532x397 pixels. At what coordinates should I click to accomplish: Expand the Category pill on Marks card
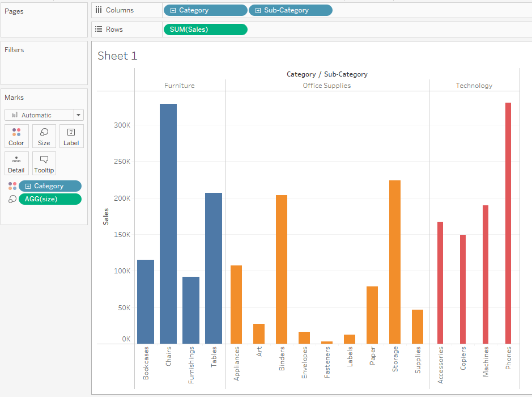click(28, 186)
